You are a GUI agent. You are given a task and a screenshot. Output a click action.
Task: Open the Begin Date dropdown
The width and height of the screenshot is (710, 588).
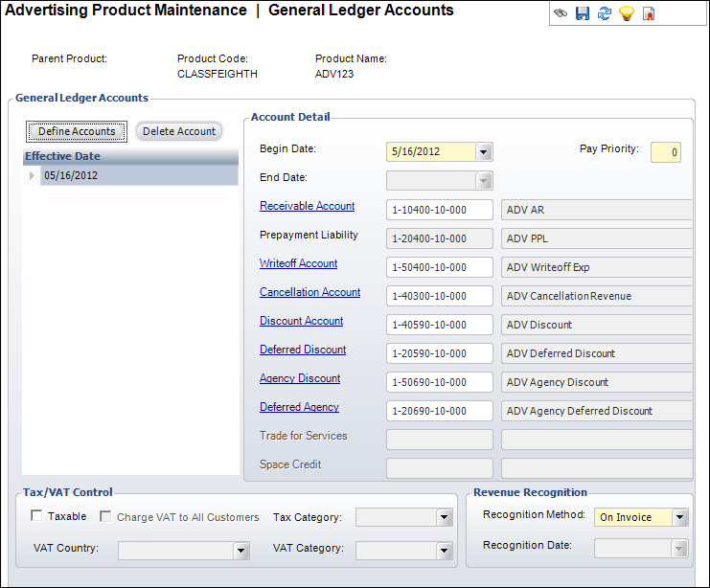pos(483,152)
